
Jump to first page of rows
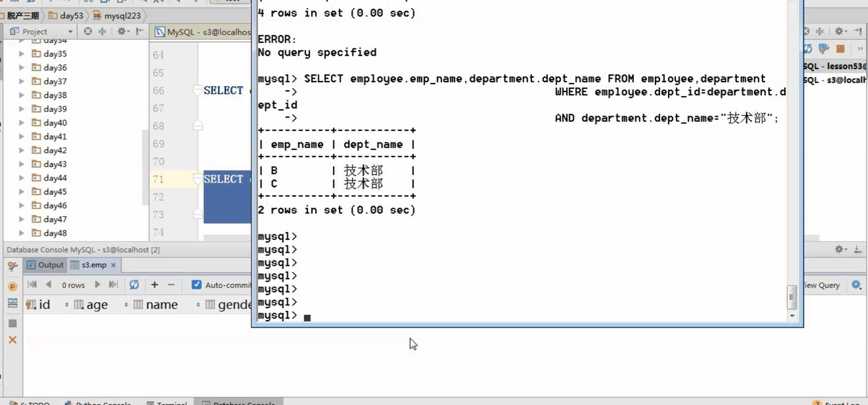point(32,285)
